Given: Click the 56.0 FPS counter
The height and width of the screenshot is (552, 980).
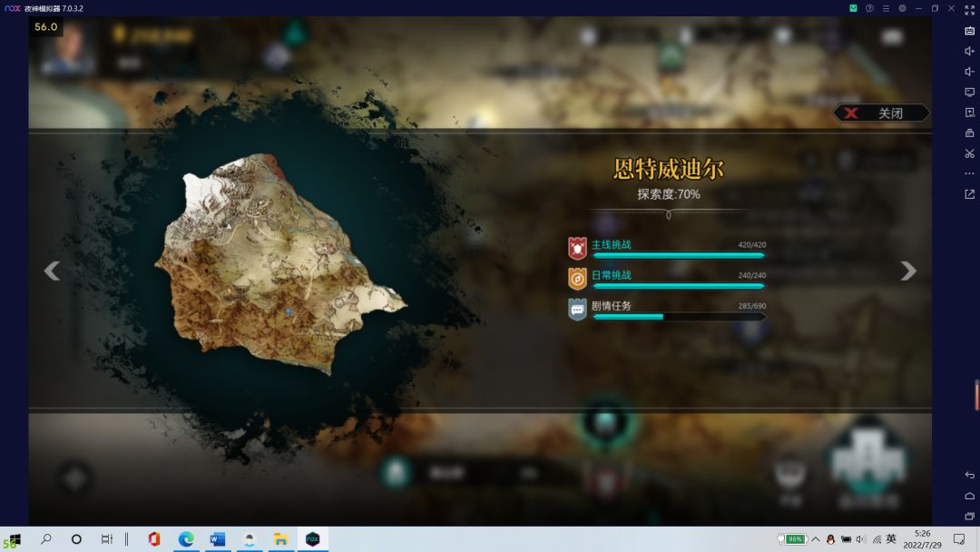Looking at the screenshot, I should (45, 27).
